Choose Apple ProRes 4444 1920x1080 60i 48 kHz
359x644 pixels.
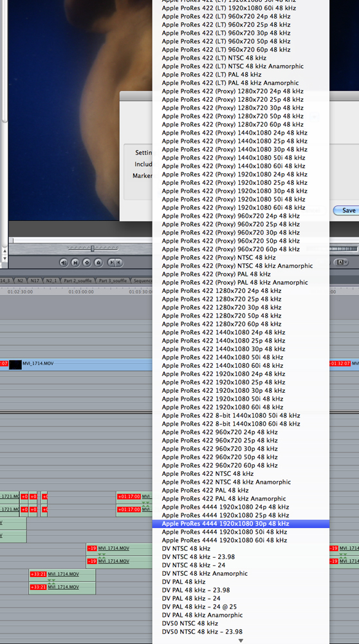241,540
